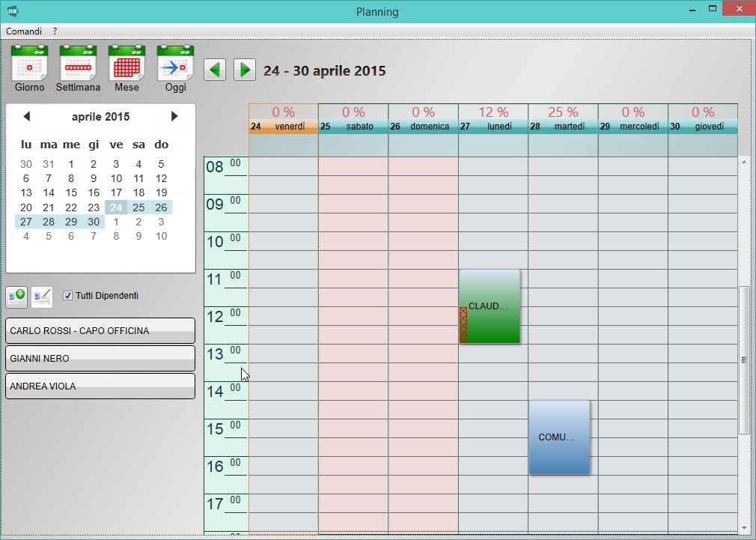Open the aprile 2015 calendar header
Image resolution: width=756 pixels, height=540 pixels.
point(101,116)
